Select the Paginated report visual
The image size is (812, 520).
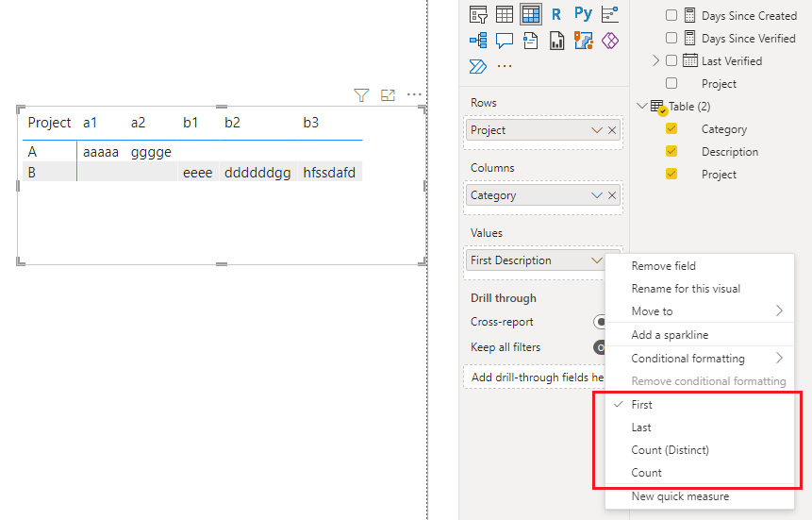point(556,41)
